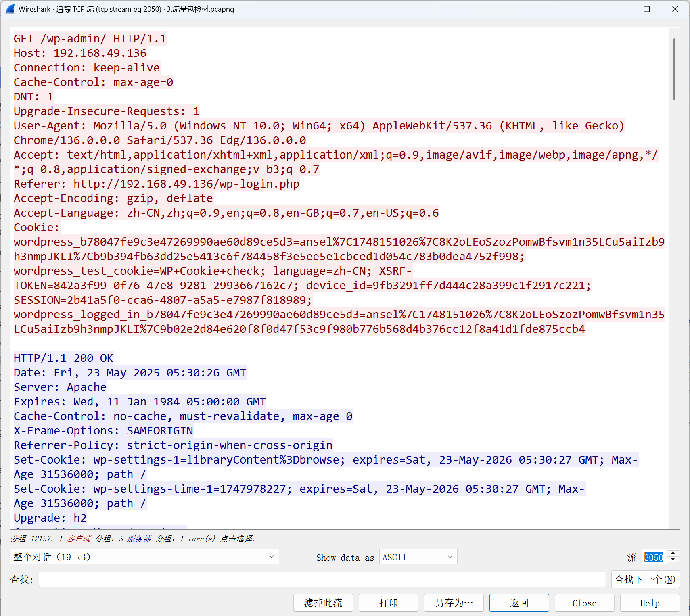Click the Host: 192.168.49.136 header line
Image resolution: width=690 pixels, height=616 pixels.
click(x=80, y=53)
